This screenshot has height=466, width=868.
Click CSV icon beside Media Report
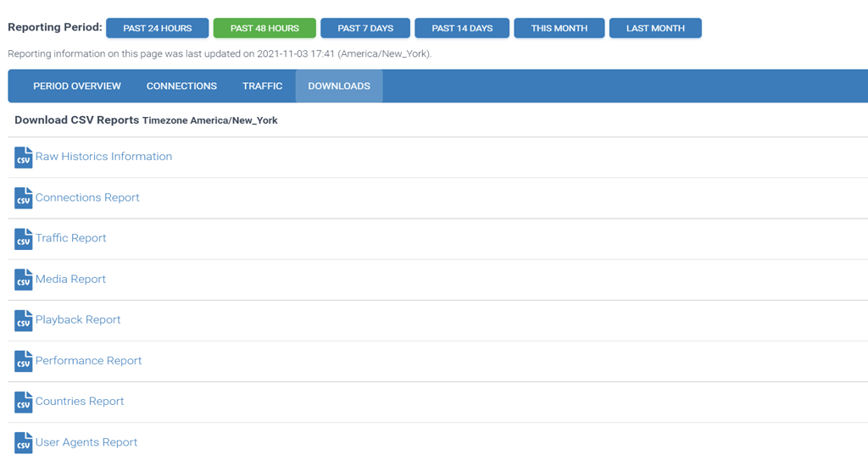23,280
